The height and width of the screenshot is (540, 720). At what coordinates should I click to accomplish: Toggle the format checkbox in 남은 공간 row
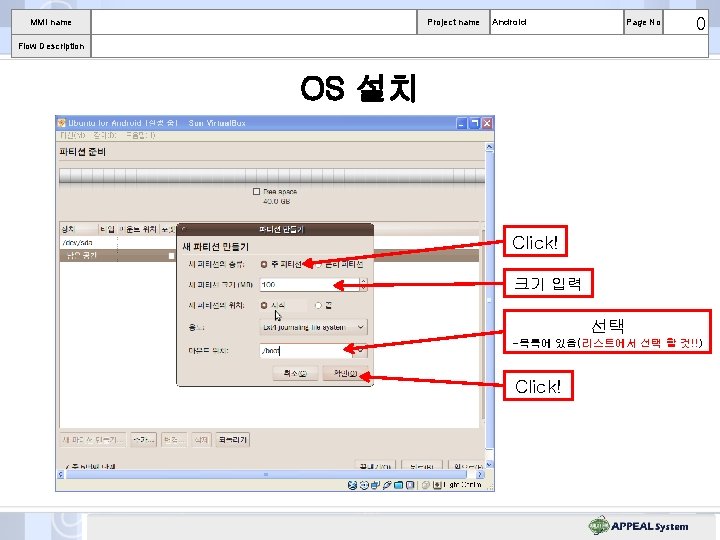click(x=171, y=256)
